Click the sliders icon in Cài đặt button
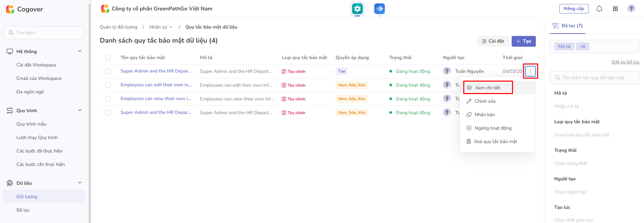This screenshot has width=644, height=223. coord(484,41)
